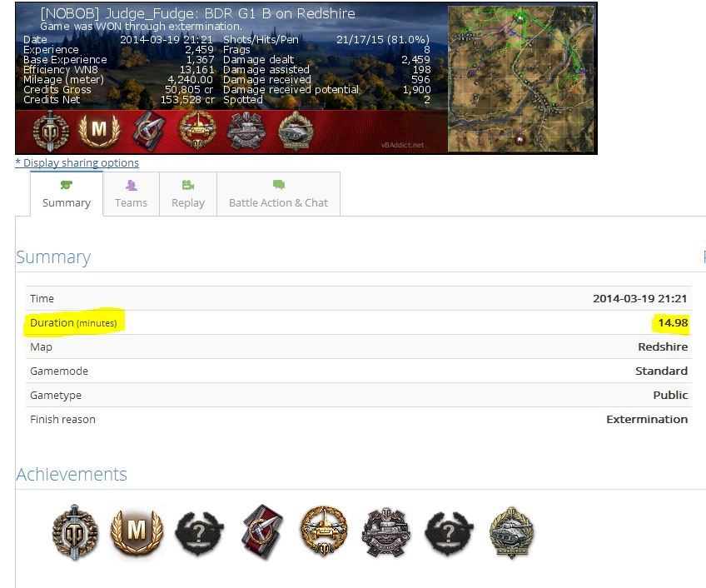Click the Mastery badge M in Achievements
Screen dimensions: 706x588
(x=137, y=532)
